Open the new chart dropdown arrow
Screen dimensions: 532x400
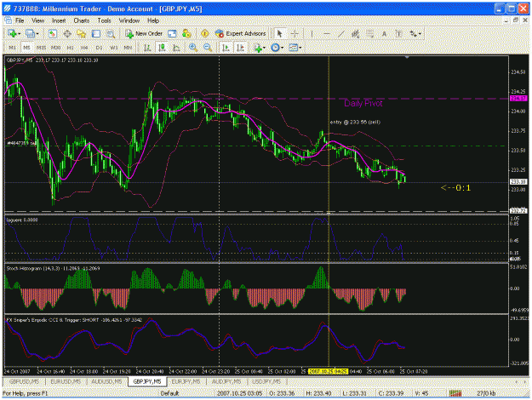(x=20, y=33)
